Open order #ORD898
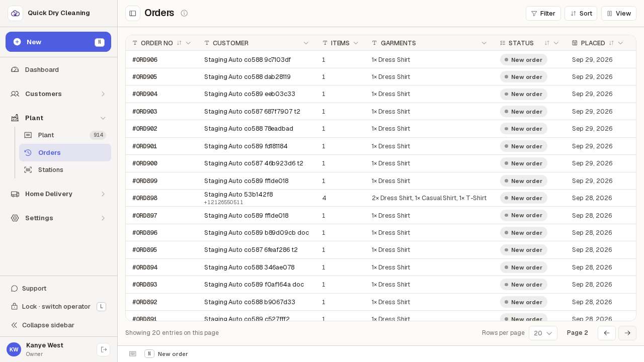This screenshot has height=362, width=644. click(145, 198)
